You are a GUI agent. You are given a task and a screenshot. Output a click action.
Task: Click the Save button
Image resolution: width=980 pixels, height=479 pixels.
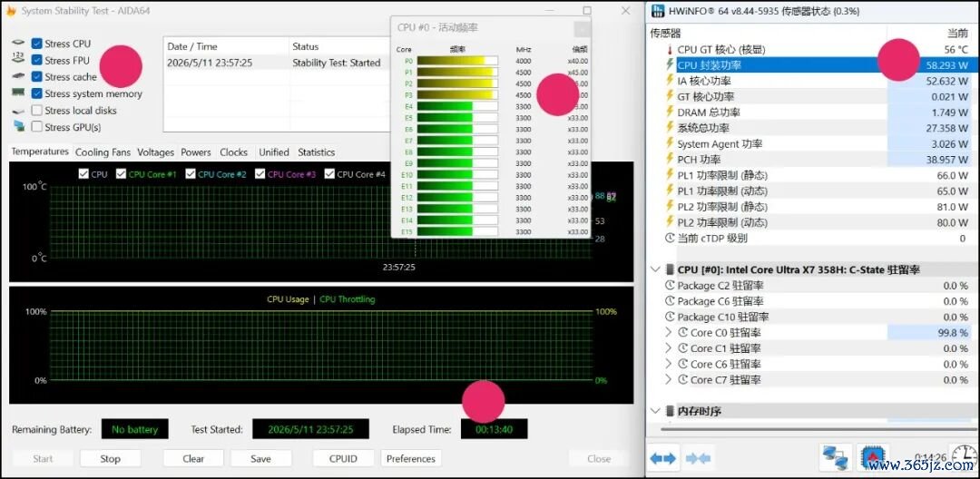click(260, 458)
